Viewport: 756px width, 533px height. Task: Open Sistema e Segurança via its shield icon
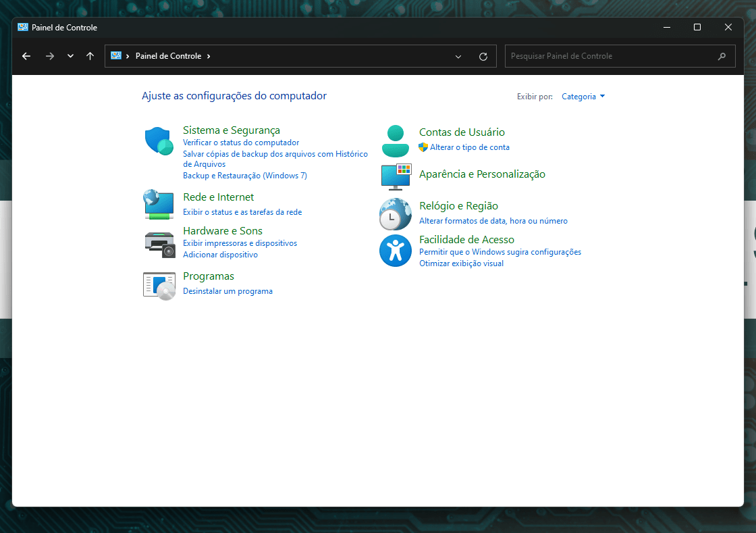159,141
